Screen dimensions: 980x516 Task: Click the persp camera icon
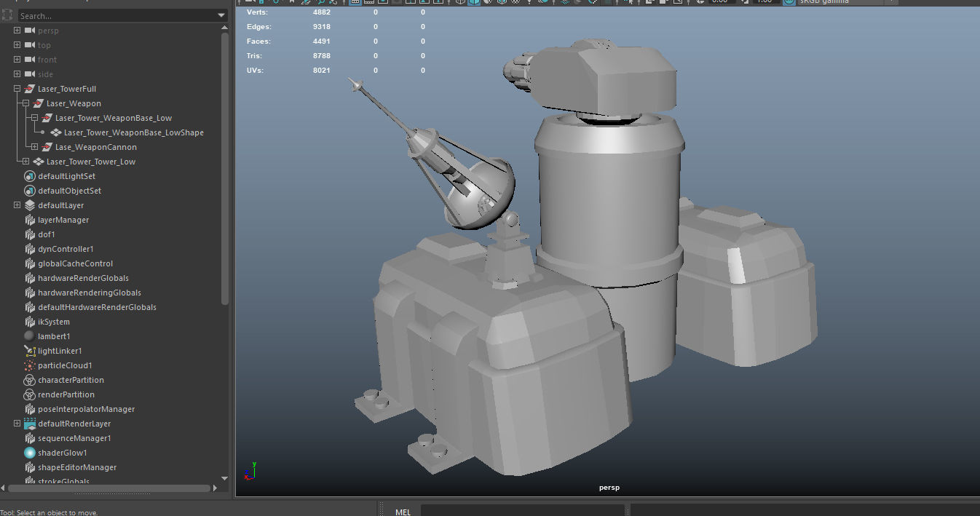pyautogui.click(x=30, y=31)
